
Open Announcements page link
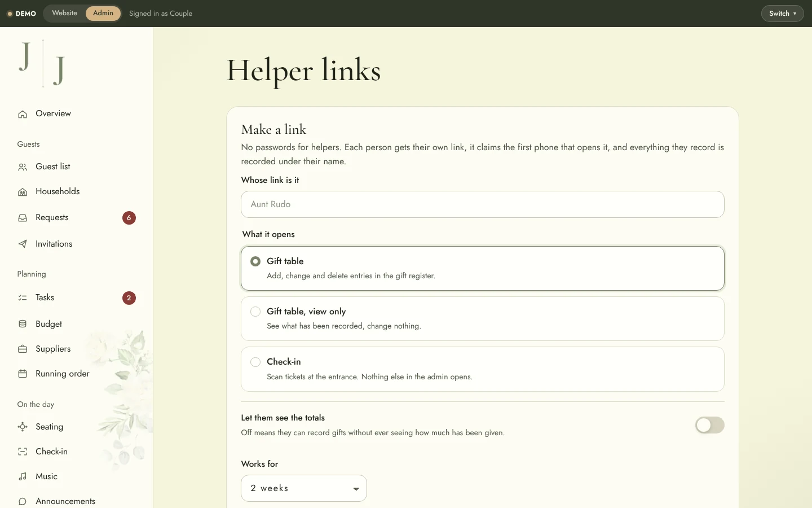pos(65,502)
